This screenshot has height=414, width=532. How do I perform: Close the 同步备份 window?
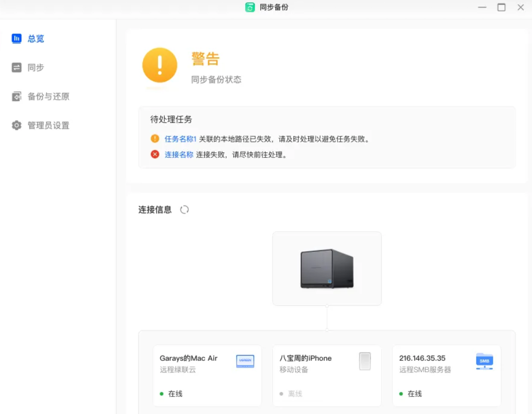coord(520,7)
